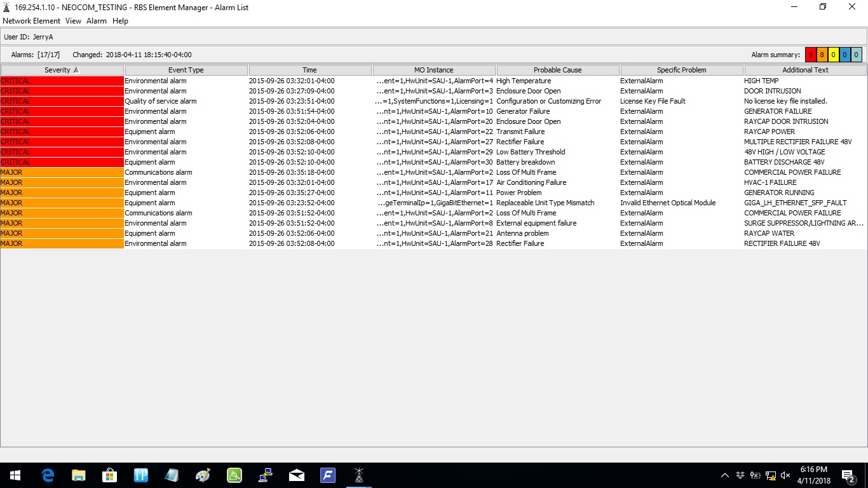
Task: Click the MULTIPLE RECTIFIER FAILURE 48V cell
Action: (x=805, y=142)
